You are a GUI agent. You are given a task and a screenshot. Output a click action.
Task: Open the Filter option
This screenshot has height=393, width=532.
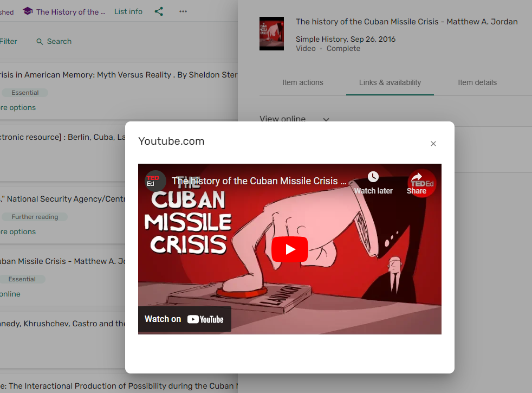click(9, 41)
